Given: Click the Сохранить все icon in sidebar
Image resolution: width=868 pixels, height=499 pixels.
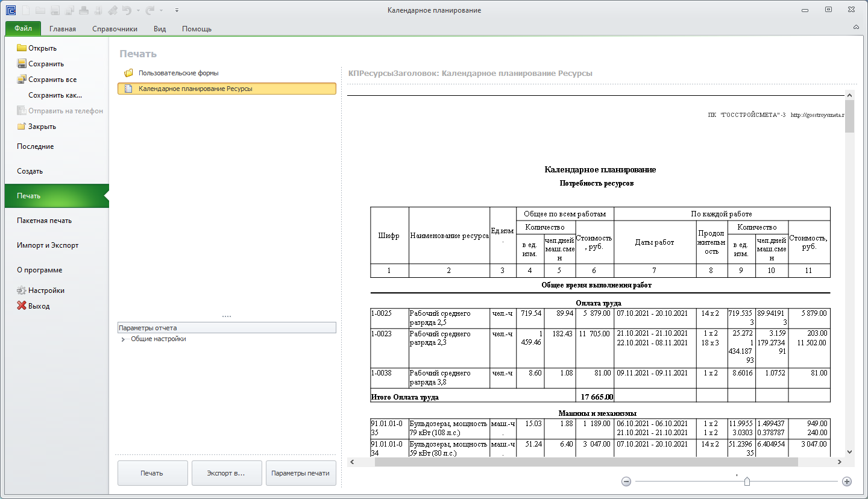Looking at the screenshot, I should 22,80.
